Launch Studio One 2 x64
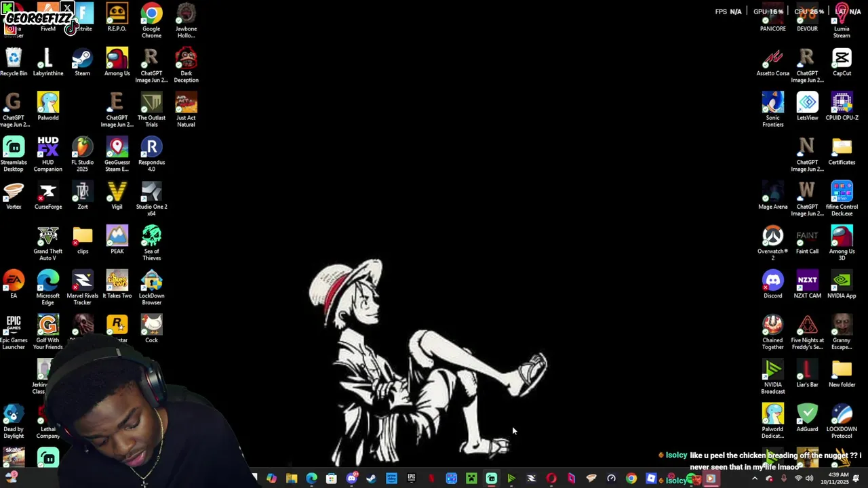868x488 pixels. [x=151, y=198]
